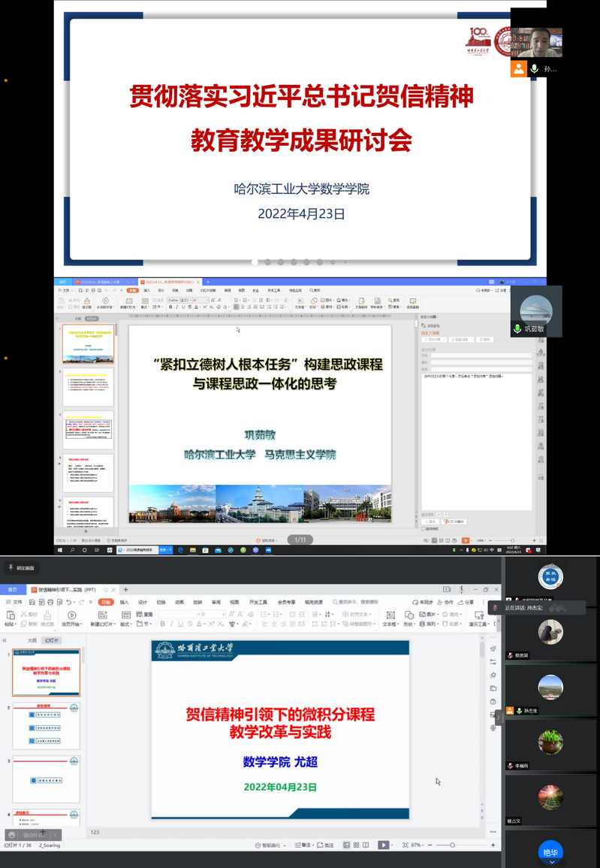
Task: Click the slideshow play button in bottom status bar
Action: click(383, 845)
